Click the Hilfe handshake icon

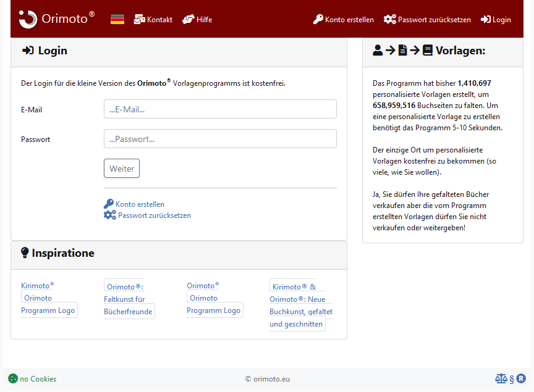[189, 19]
